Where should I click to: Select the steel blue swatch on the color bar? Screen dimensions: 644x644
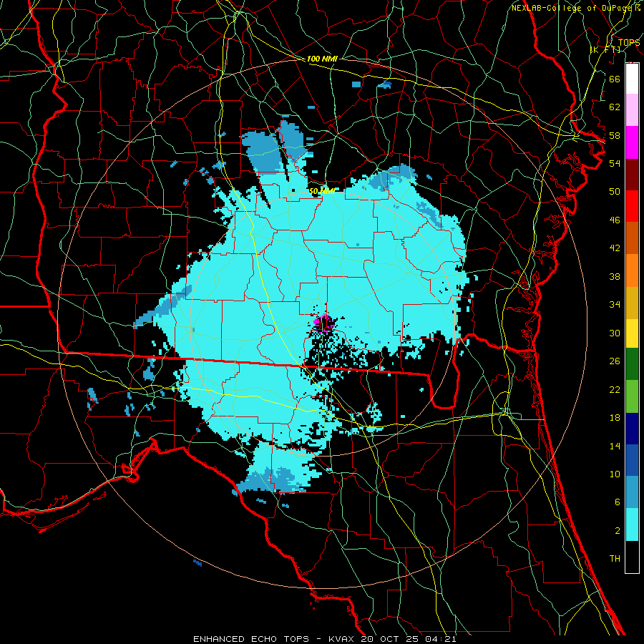point(632,492)
